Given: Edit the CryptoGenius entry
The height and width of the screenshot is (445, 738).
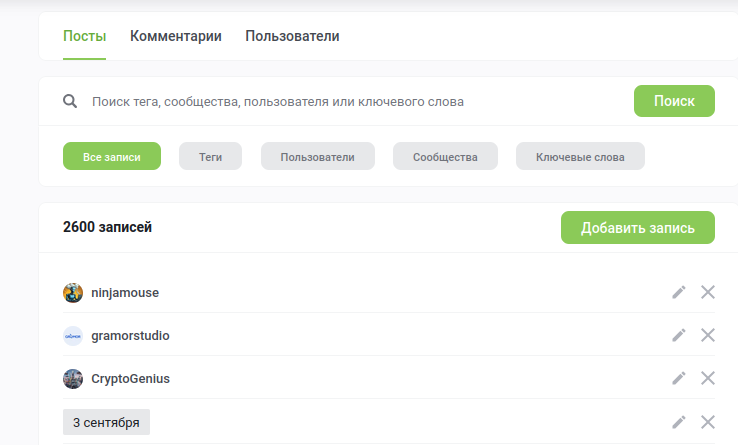Looking at the screenshot, I should pyautogui.click(x=679, y=378).
